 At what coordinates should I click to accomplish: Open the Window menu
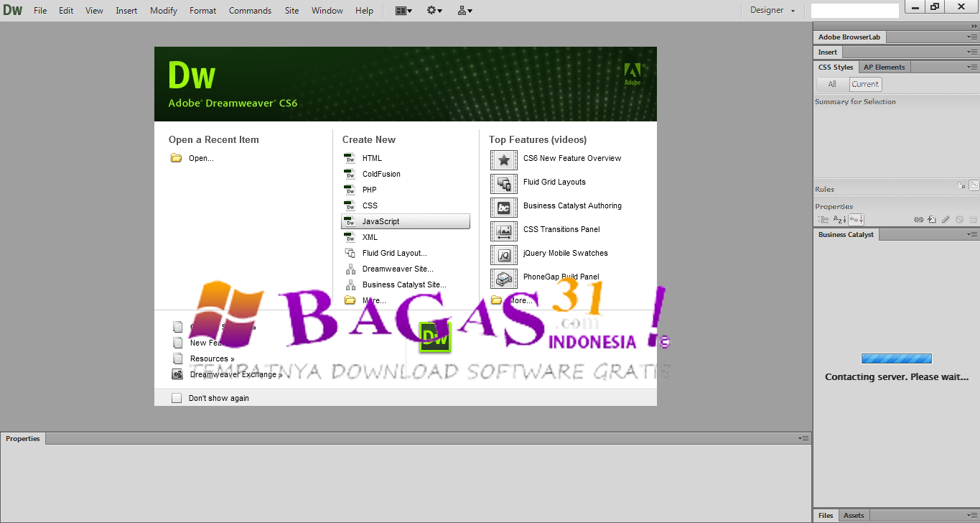pos(327,11)
